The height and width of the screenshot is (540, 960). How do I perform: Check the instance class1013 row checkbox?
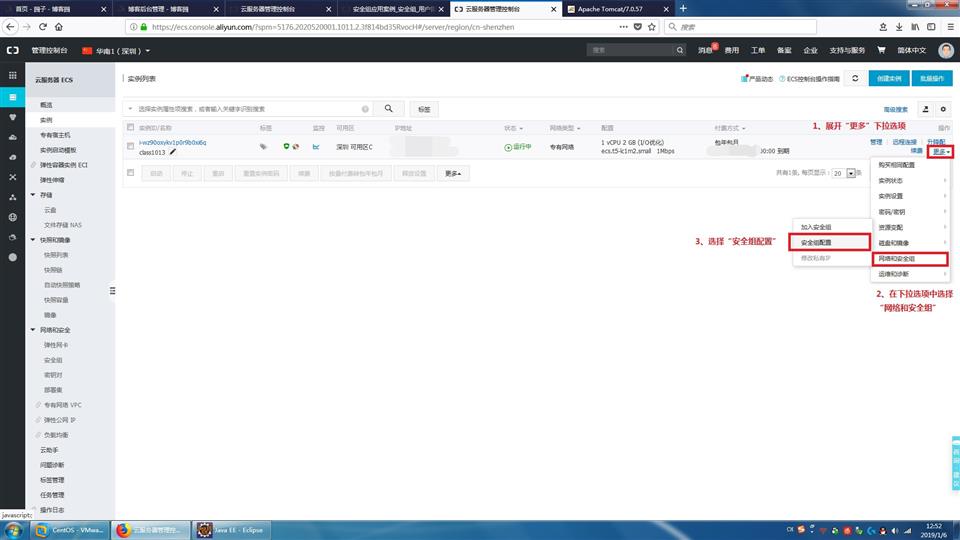[130, 146]
